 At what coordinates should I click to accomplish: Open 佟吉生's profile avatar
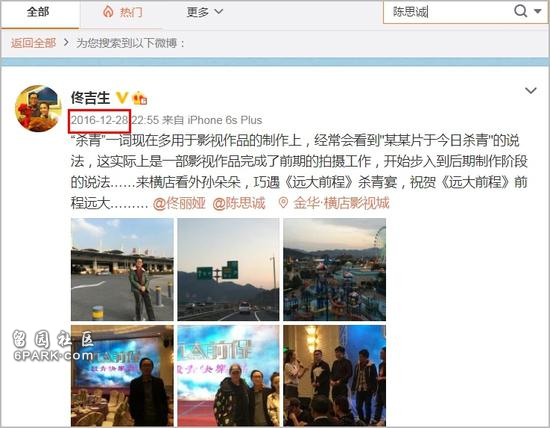[38, 108]
